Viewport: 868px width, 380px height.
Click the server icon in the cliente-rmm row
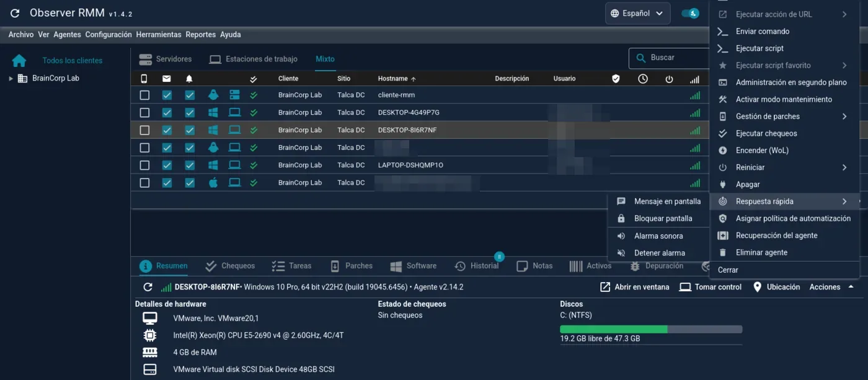click(234, 95)
